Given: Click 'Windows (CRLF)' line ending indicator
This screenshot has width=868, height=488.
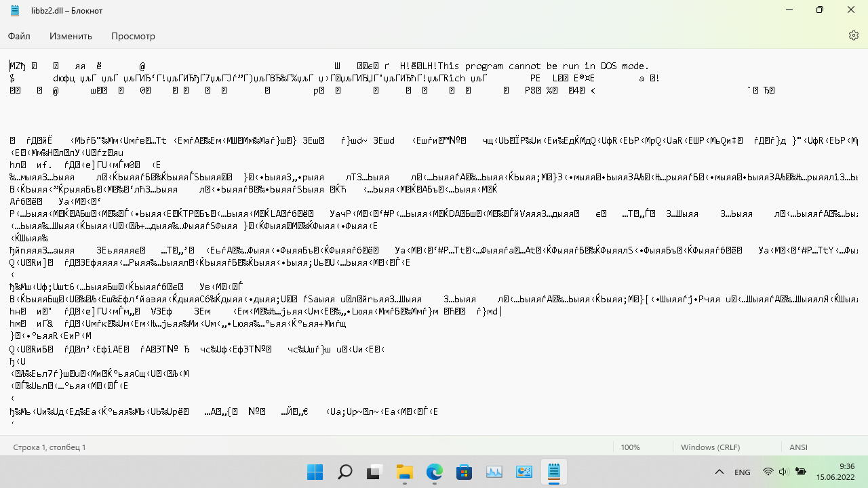Looking at the screenshot, I should point(711,447).
